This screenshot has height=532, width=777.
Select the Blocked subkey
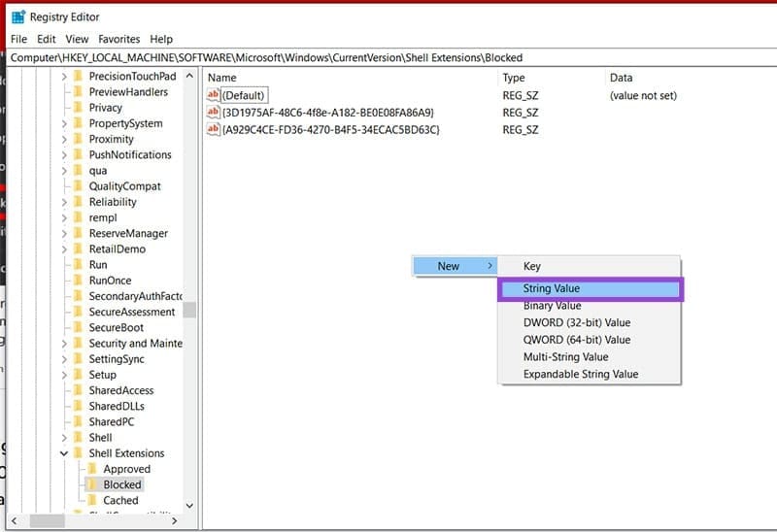click(x=122, y=485)
